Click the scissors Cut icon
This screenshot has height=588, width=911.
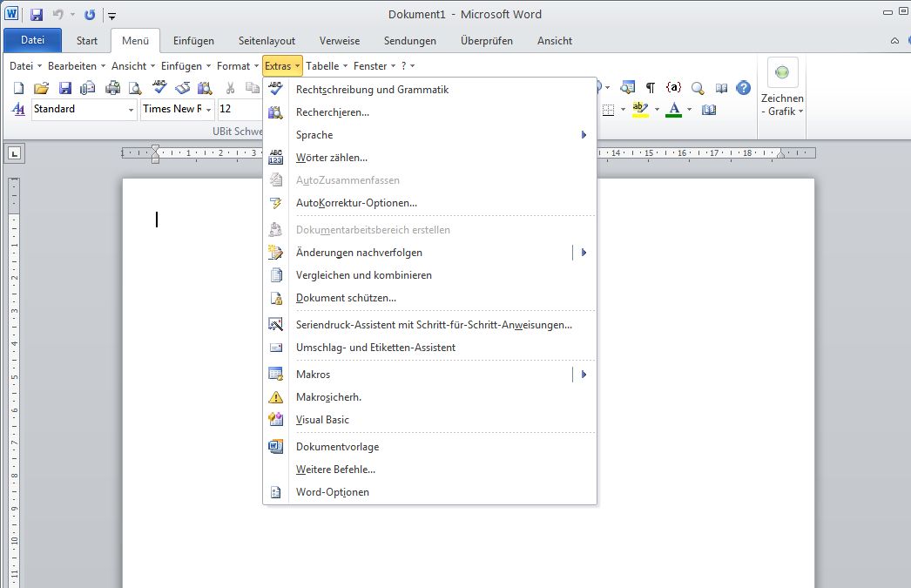point(230,88)
